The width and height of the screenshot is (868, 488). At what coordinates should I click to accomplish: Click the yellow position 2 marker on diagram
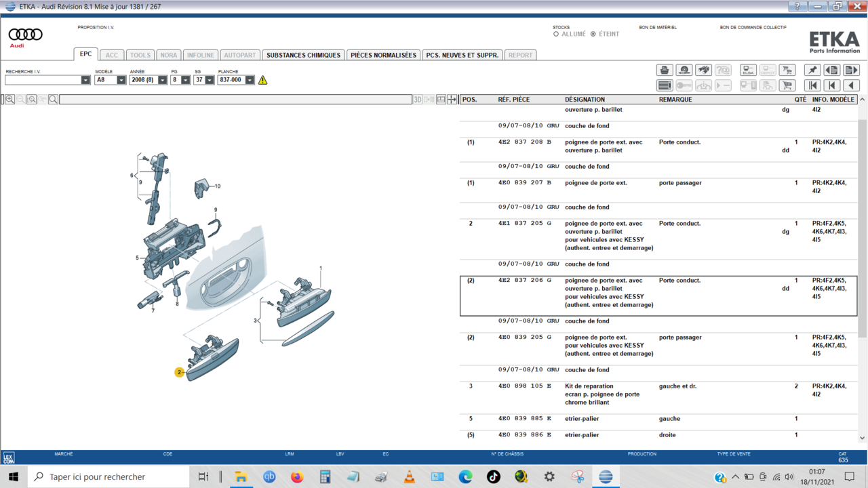[179, 372]
